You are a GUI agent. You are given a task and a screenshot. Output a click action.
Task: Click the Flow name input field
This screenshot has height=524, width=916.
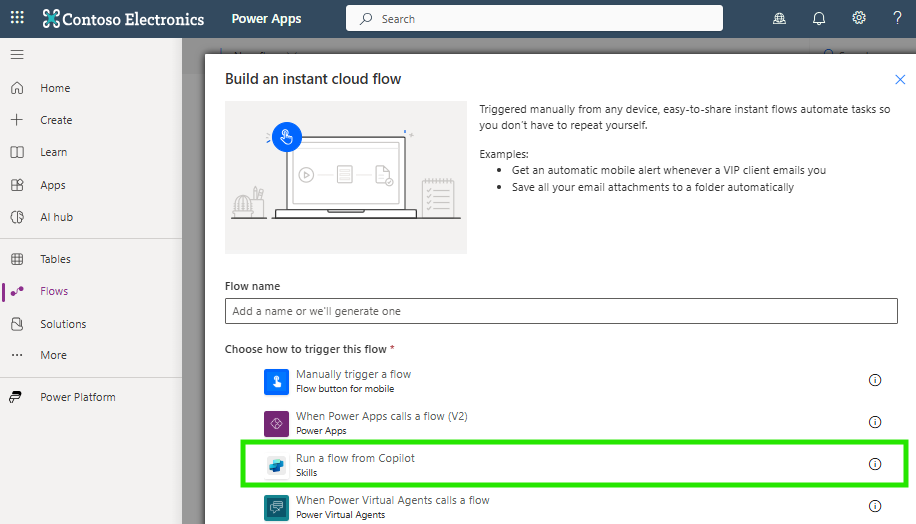tap(561, 311)
